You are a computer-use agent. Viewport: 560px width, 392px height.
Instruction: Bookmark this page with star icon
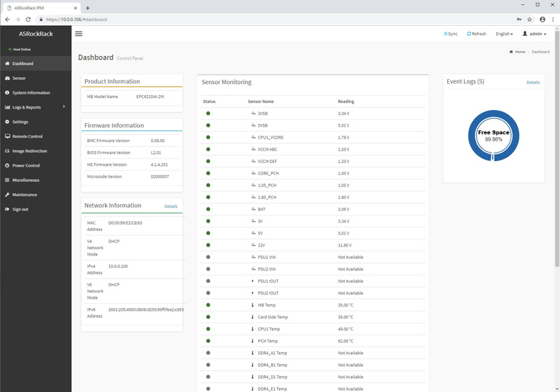coord(530,20)
